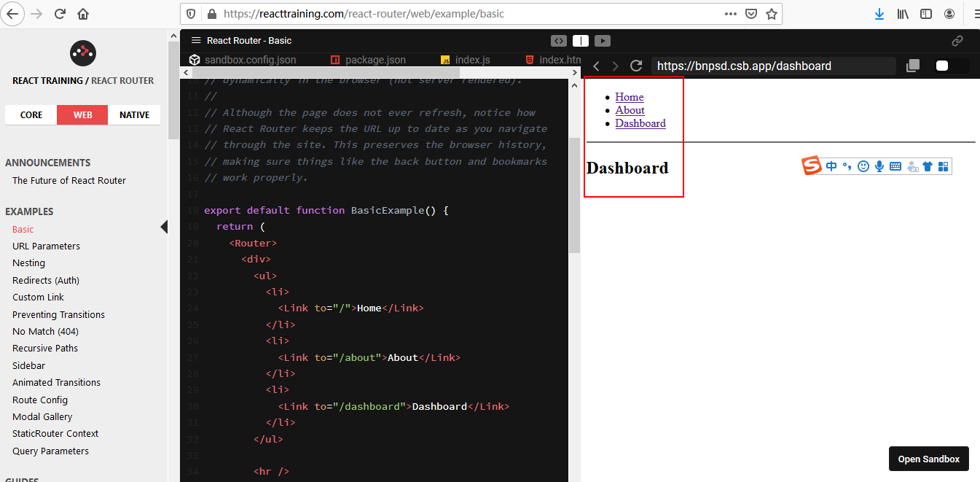Switch to editor-only code view
Screen dimensions: 980x482
click(x=559, y=41)
